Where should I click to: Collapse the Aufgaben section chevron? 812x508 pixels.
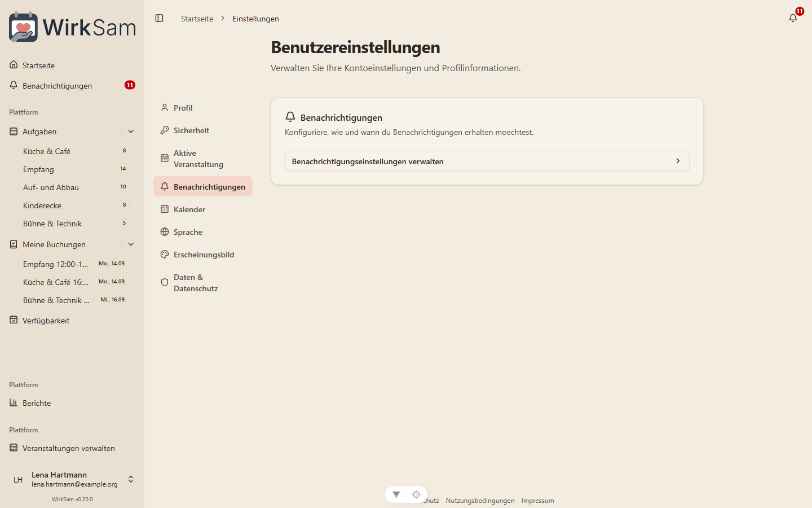131,132
